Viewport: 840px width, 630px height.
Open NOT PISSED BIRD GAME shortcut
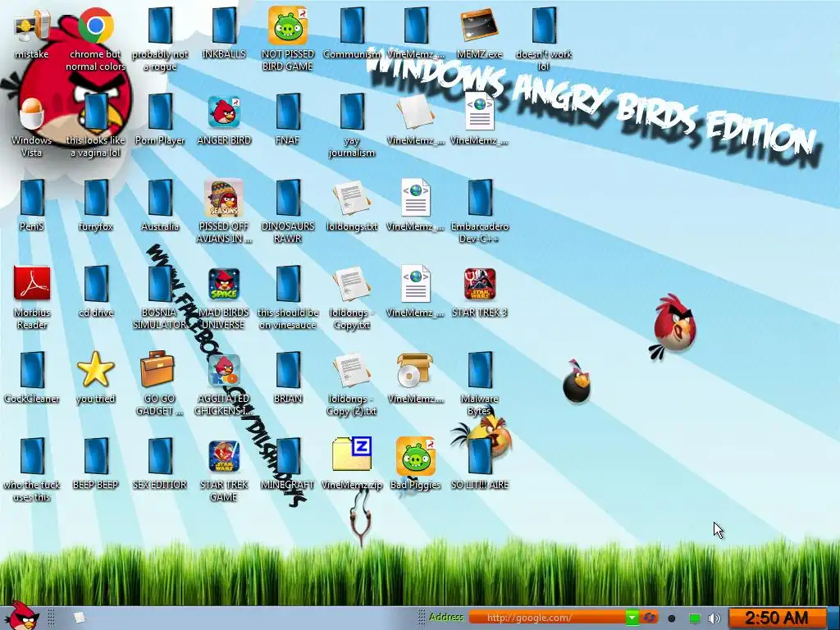(x=288, y=25)
